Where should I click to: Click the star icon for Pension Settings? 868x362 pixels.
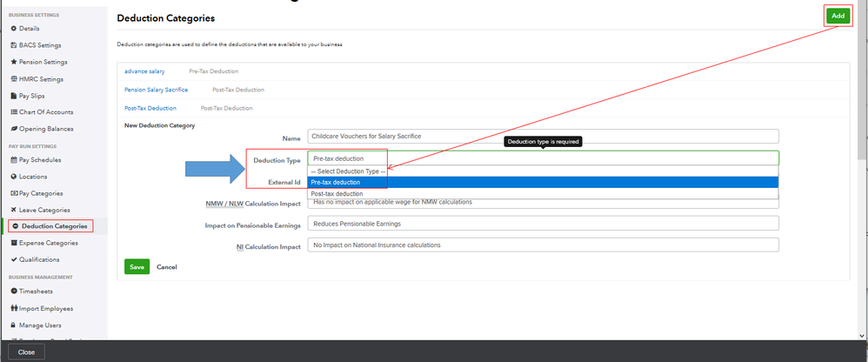(x=14, y=62)
